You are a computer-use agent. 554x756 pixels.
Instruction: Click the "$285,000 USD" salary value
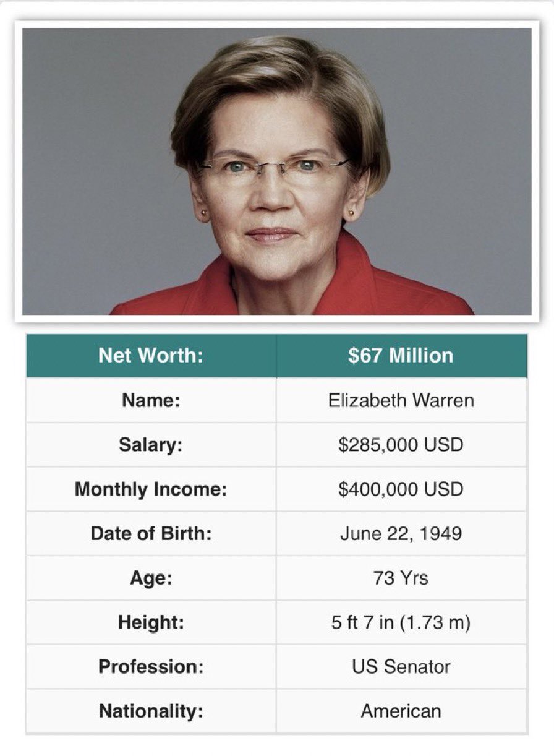point(401,445)
